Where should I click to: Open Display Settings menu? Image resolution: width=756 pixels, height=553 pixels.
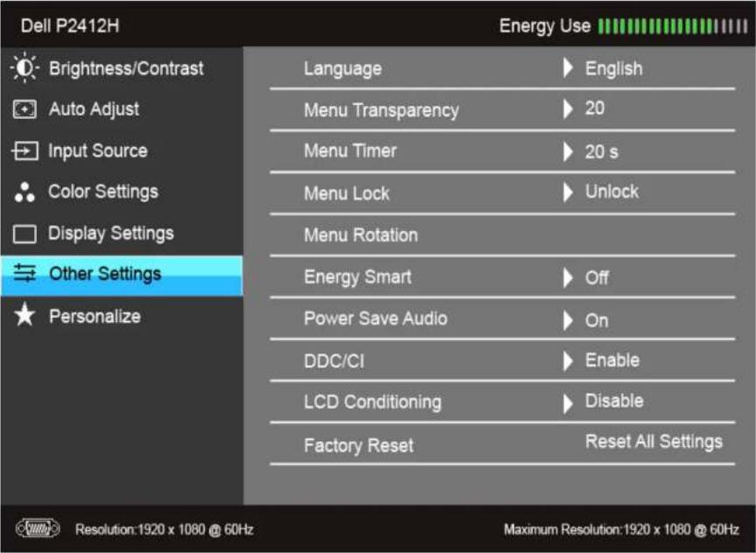[122, 234]
